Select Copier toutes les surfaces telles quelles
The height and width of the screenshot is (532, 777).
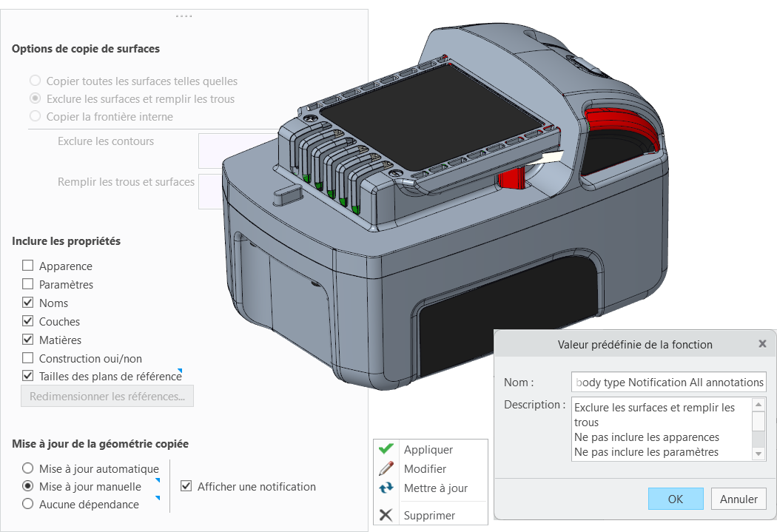36,80
